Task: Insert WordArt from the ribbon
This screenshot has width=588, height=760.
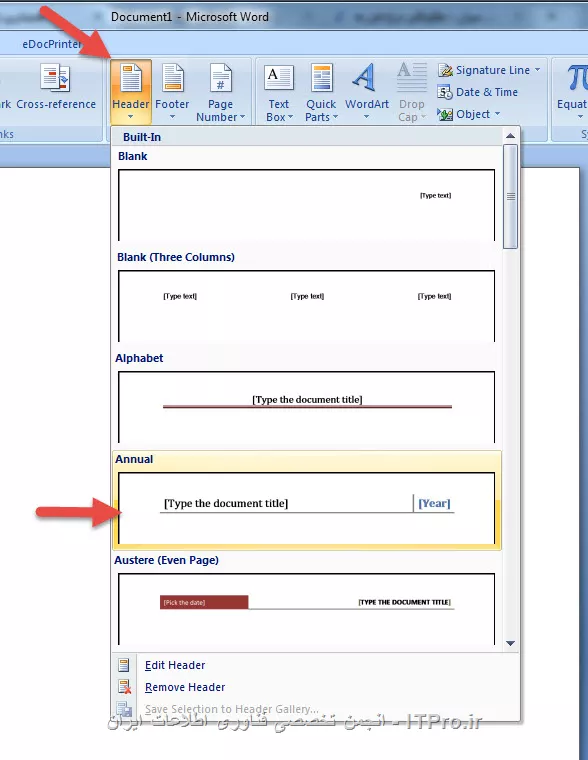Action: pyautogui.click(x=366, y=92)
